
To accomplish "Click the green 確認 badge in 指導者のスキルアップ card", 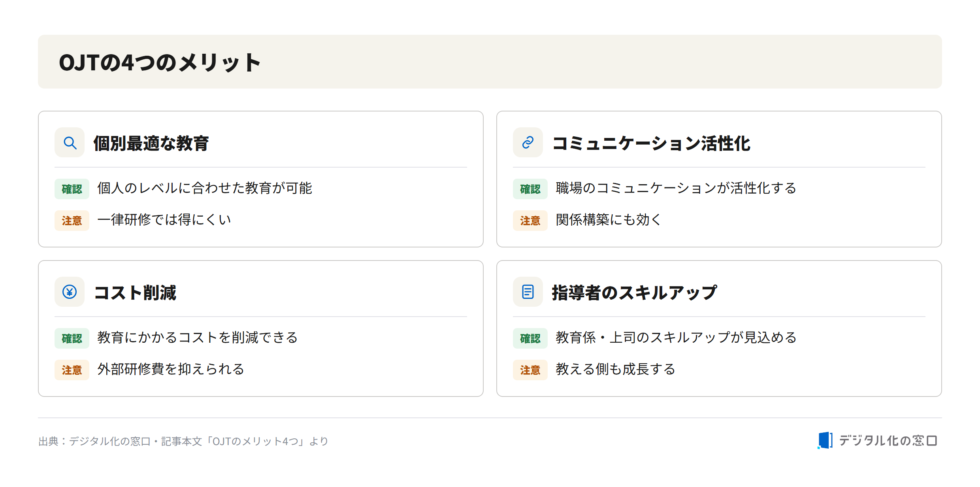I will click(530, 338).
